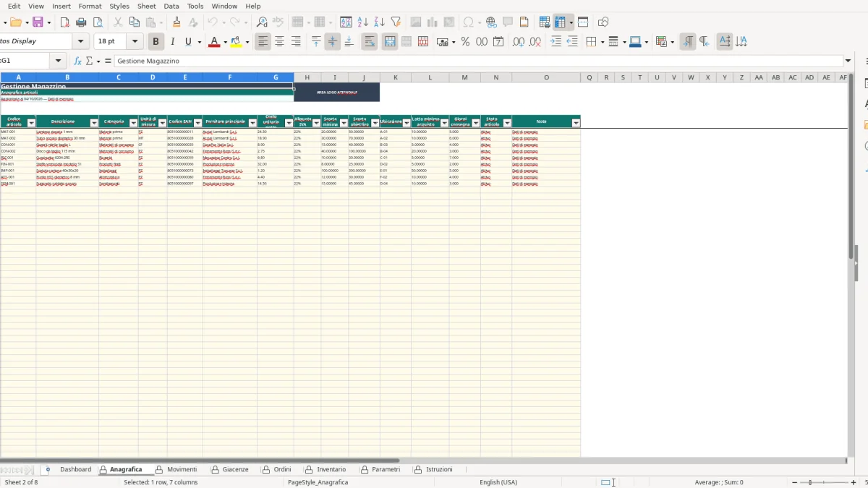The width and height of the screenshot is (868, 488).
Task: Click the English (USA) language status field
Action: point(498,482)
